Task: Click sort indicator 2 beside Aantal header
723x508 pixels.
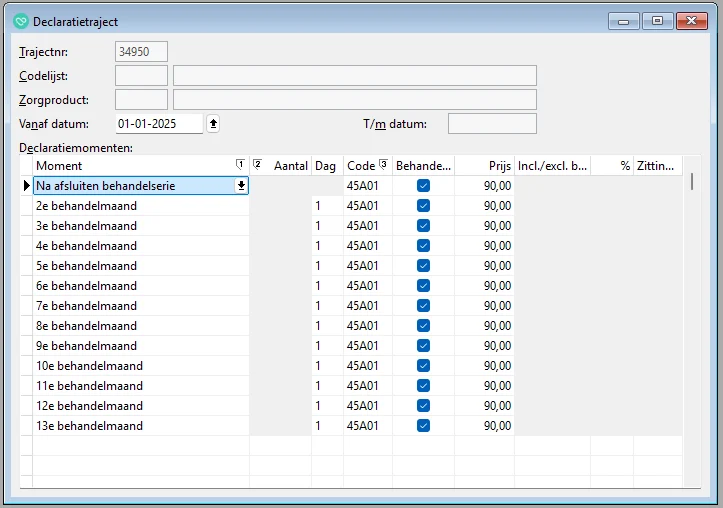Action: (257, 165)
